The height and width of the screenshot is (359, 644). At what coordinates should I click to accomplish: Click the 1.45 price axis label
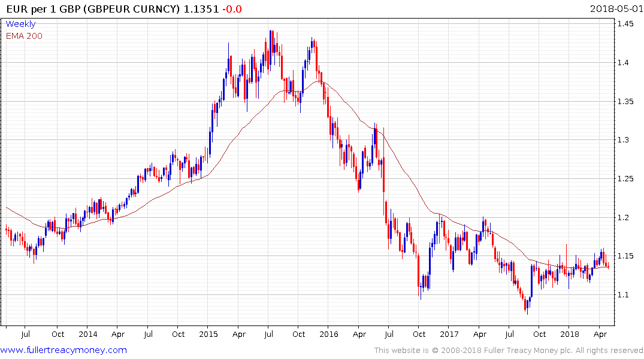(x=625, y=24)
